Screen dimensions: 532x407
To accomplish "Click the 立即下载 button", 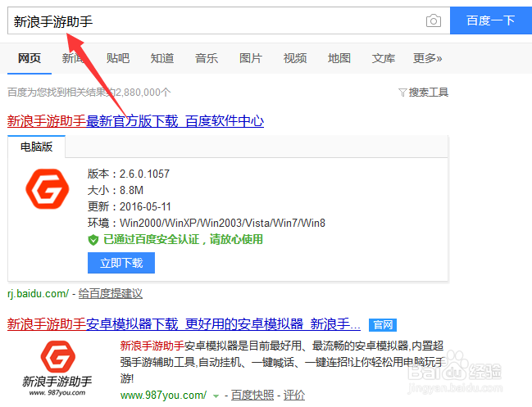I will click(121, 263).
